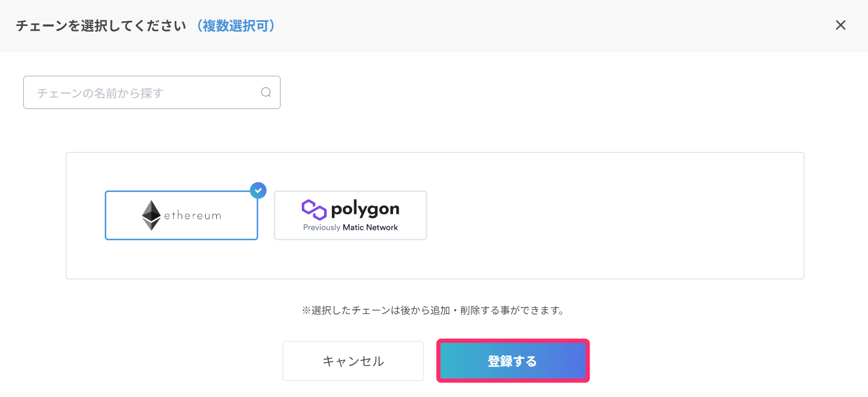
Task: Click the チェーンの名前から探す placeholder text
Action: [x=100, y=93]
